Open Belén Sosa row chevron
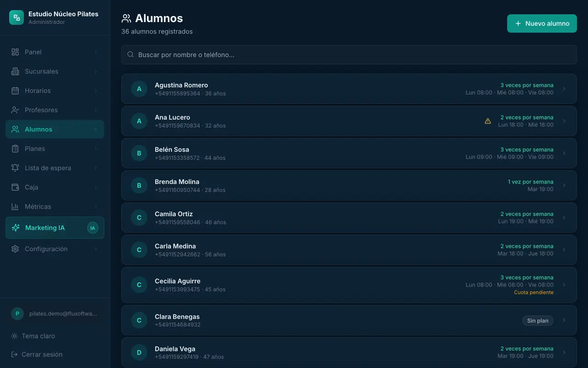Viewport: 588px width, 368px height. 564,153
